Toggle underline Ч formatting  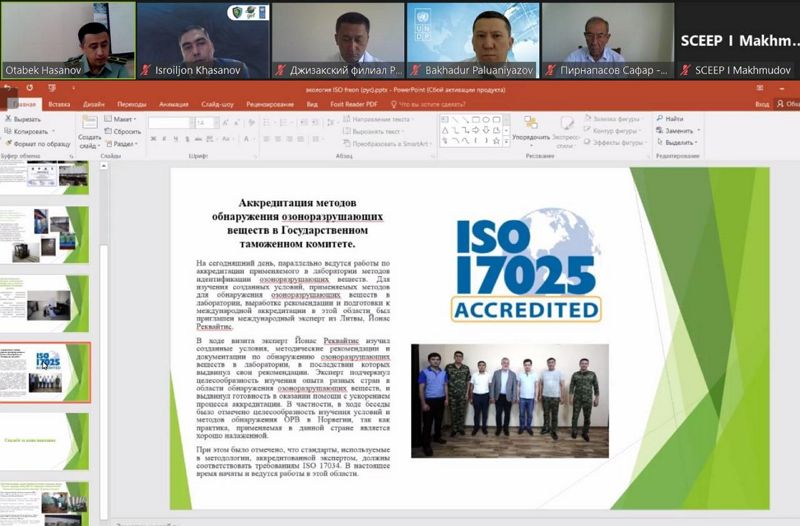tap(176, 139)
